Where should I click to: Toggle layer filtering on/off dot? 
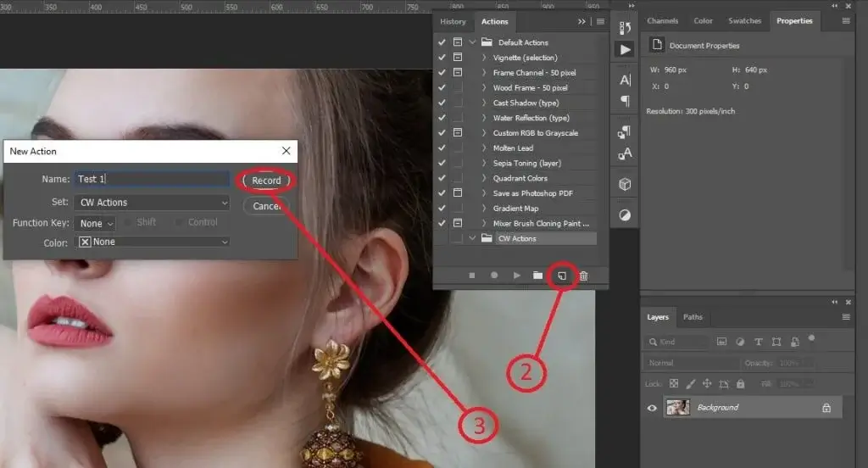811,337
